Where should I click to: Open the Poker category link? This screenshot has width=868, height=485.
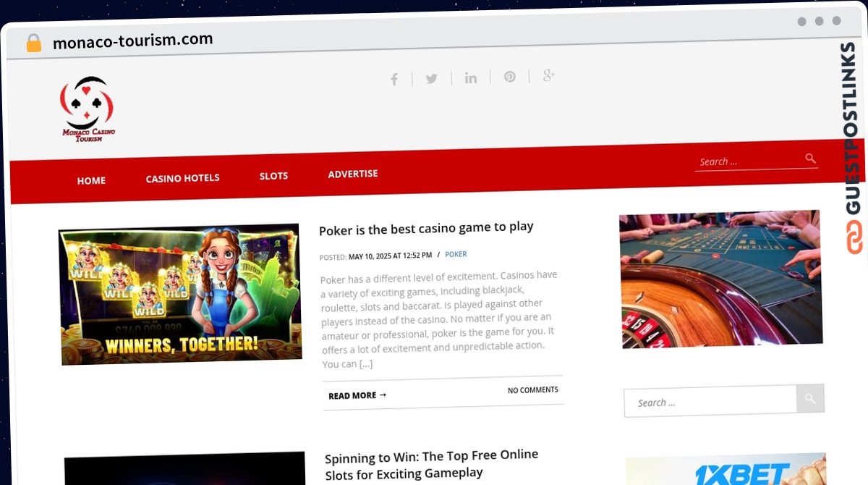click(x=456, y=254)
